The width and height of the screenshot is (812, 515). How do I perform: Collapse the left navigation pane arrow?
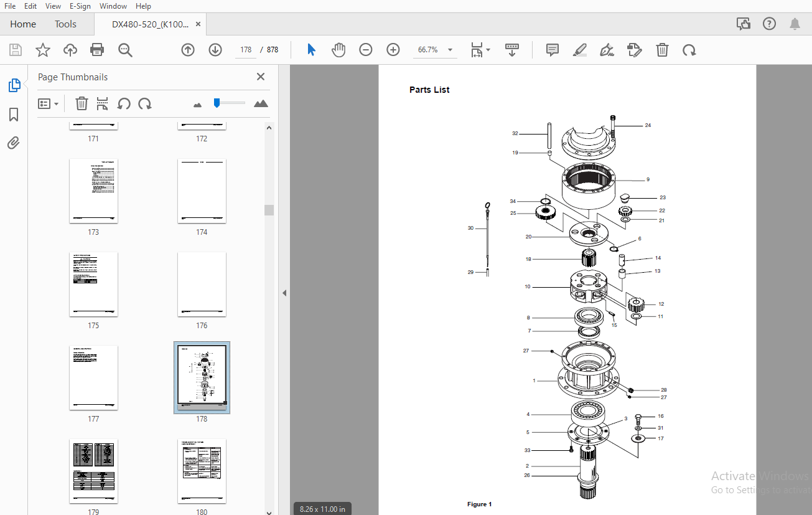click(x=284, y=293)
